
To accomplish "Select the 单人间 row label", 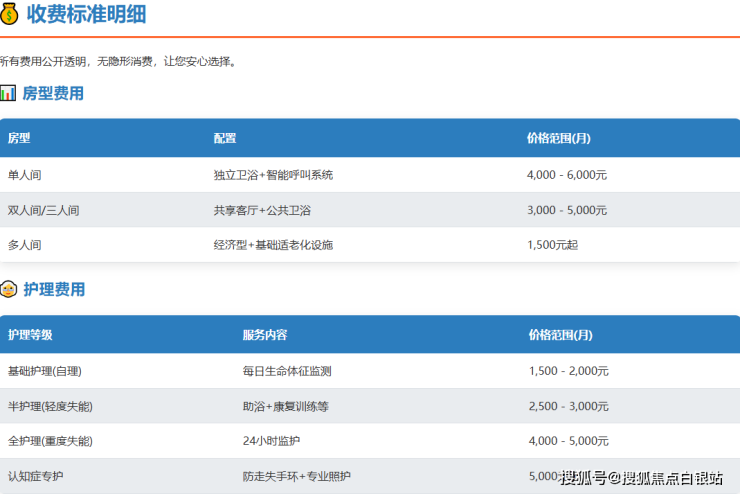I will click(25, 175).
